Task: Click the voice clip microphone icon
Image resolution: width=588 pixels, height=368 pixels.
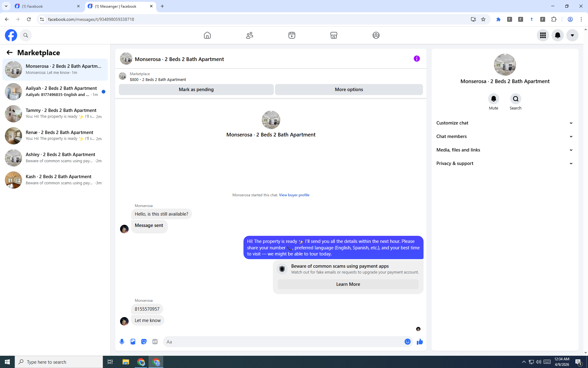Action: click(122, 342)
